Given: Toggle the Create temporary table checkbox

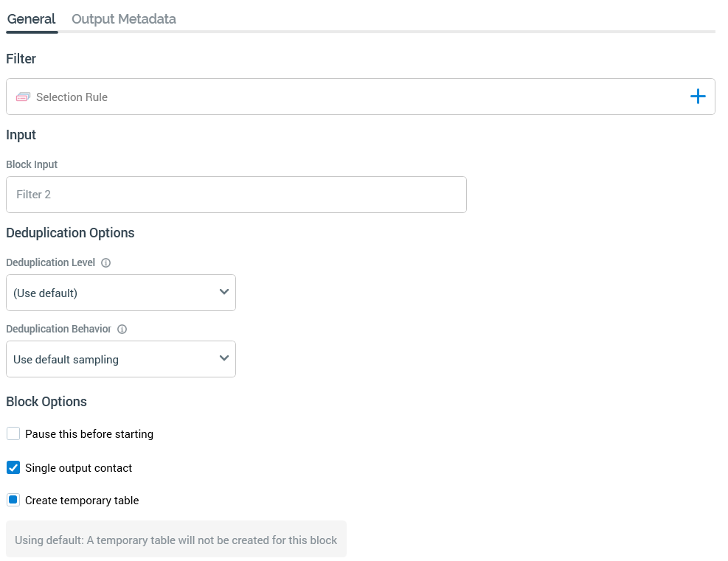Looking at the screenshot, I should [13, 500].
